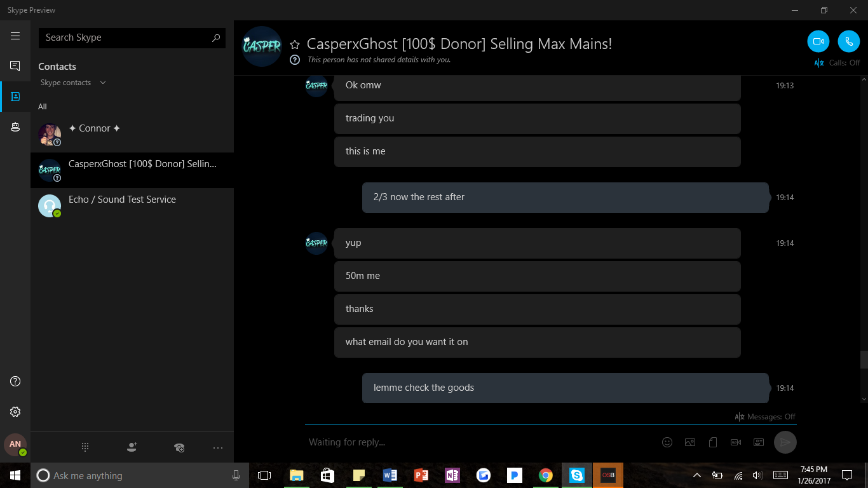Open PayPal from the taskbar

(514, 475)
